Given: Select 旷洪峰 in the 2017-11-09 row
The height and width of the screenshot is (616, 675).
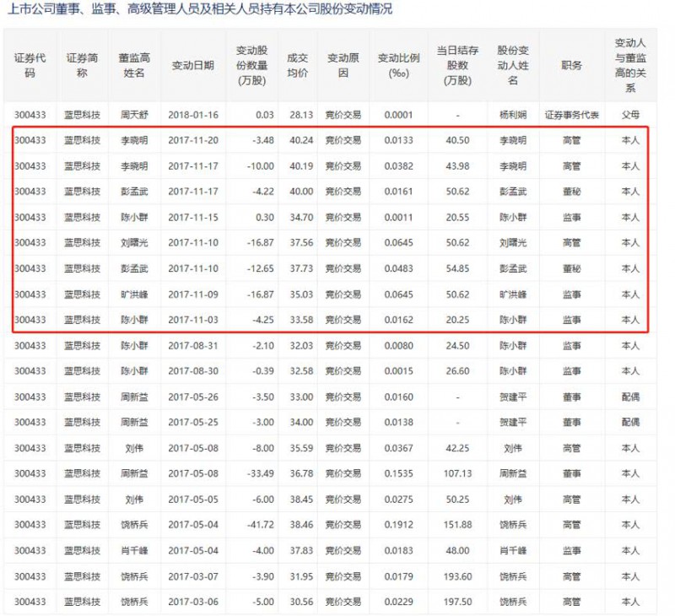Looking at the screenshot, I should click(135, 294).
